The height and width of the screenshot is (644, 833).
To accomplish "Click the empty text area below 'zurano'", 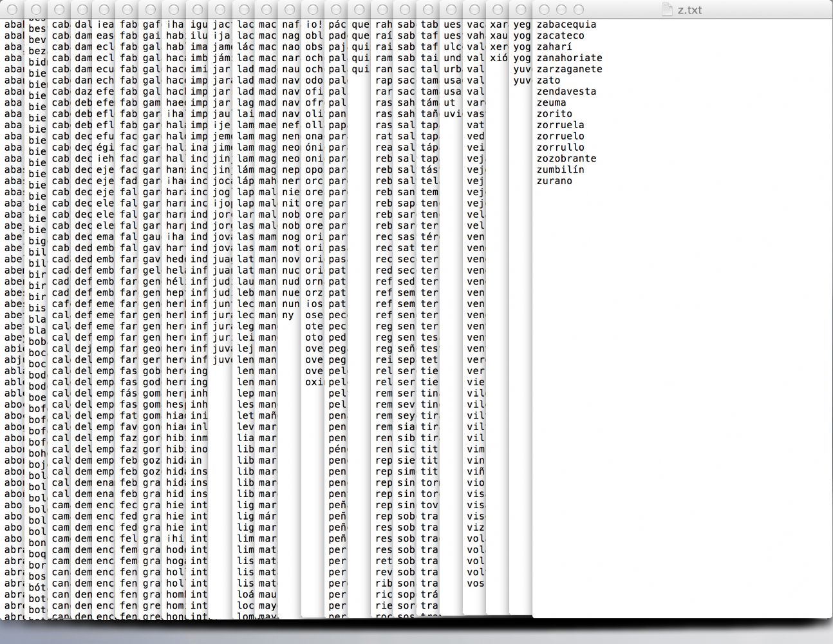I will [x=676, y=386].
